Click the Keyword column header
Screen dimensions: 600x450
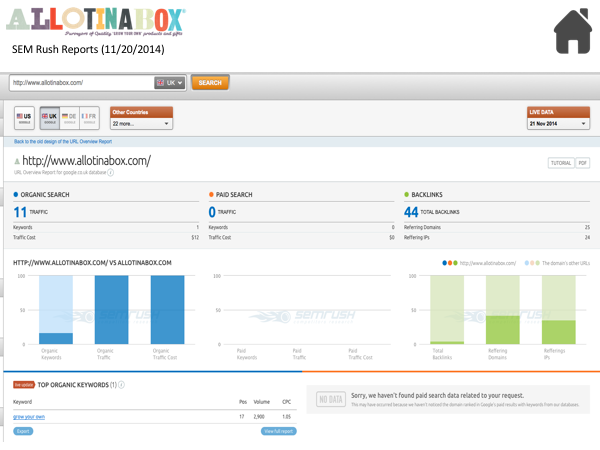(x=23, y=402)
